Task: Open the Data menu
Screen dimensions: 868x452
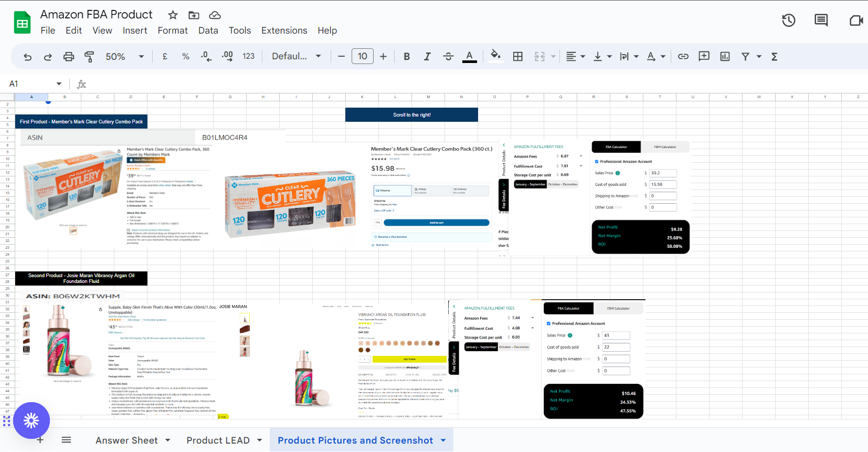Action: coord(208,30)
